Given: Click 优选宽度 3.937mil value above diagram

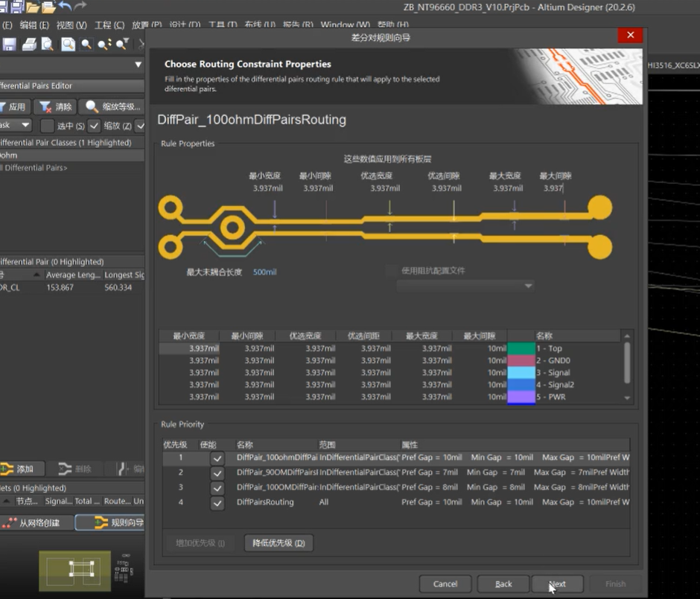Looking at the screenshot, I should tap(385, 188).
